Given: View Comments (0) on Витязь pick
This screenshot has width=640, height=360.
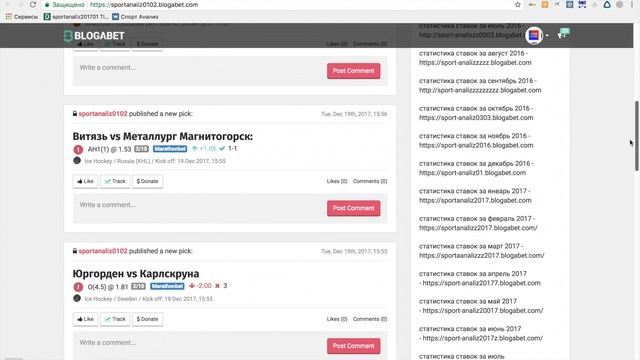Looking at the screenshot, I should click(x=370, y=181).
